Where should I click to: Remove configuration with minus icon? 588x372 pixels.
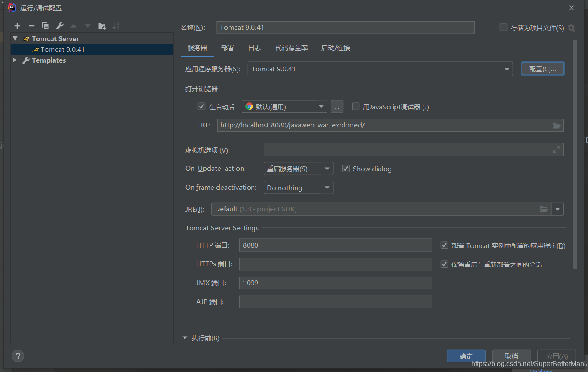click(31, 26)
